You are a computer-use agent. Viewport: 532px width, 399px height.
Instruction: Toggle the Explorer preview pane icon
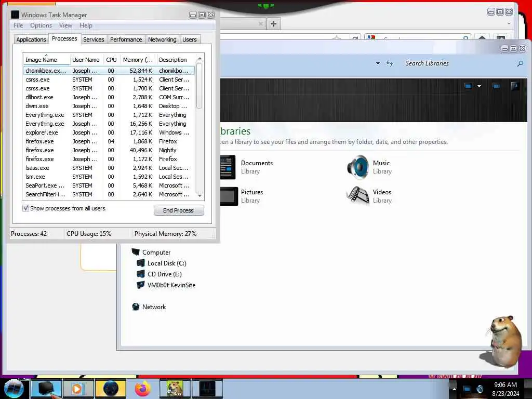click(x=496, y=86)
